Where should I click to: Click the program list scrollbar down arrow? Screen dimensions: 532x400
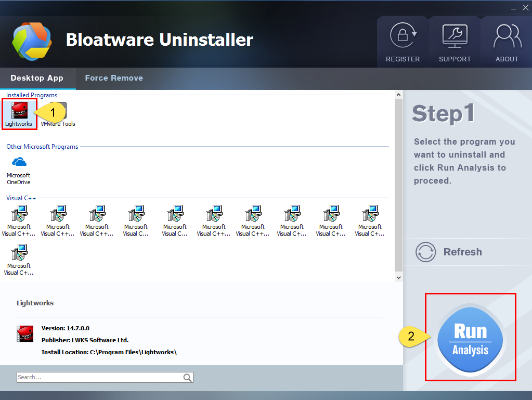point(399,278)
